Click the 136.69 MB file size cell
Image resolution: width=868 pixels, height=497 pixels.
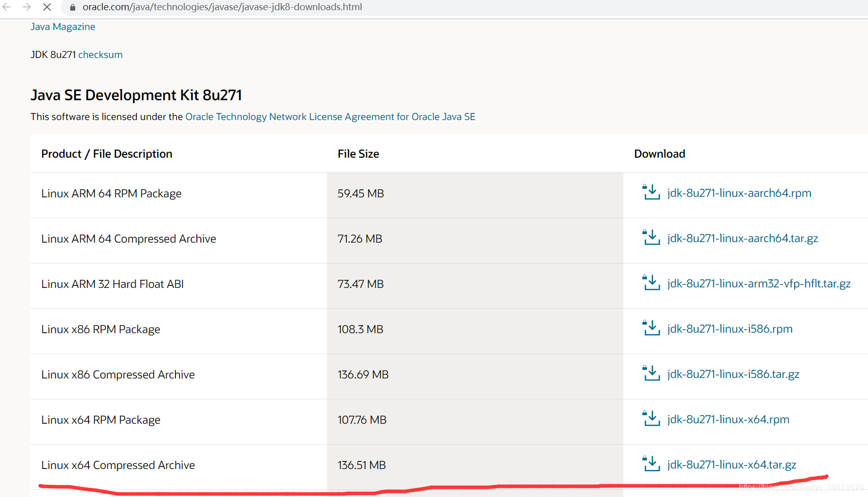pyautogui.click(x=475, y=376)
